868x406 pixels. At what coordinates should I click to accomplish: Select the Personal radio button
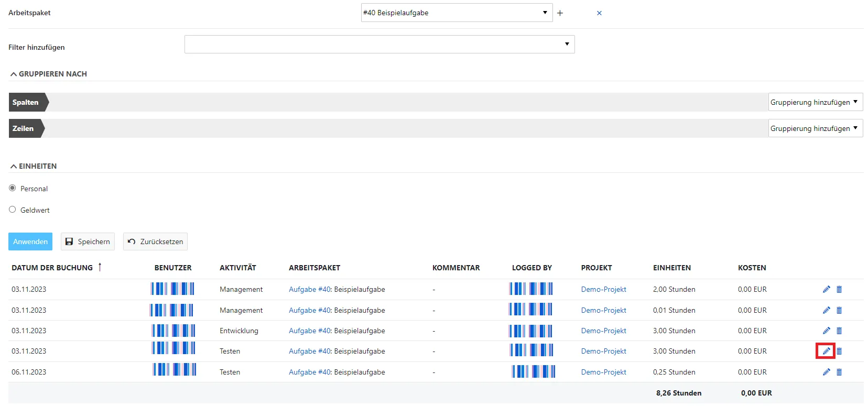(x=13, y=188)
